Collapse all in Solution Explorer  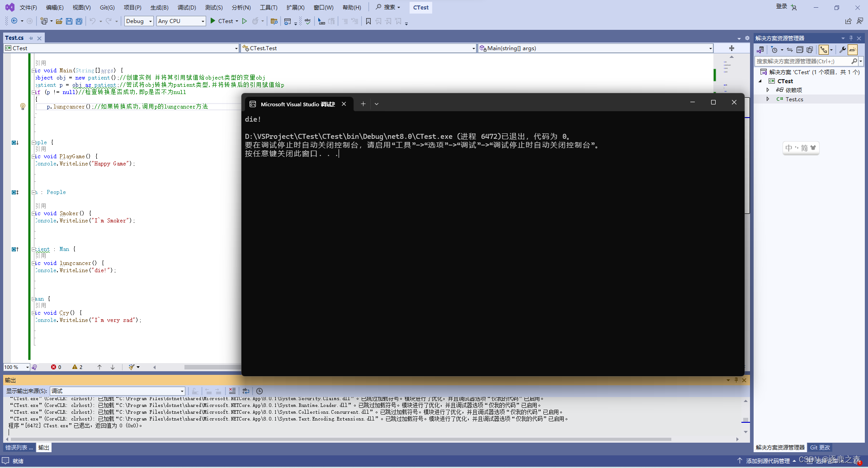coord(800,50)
